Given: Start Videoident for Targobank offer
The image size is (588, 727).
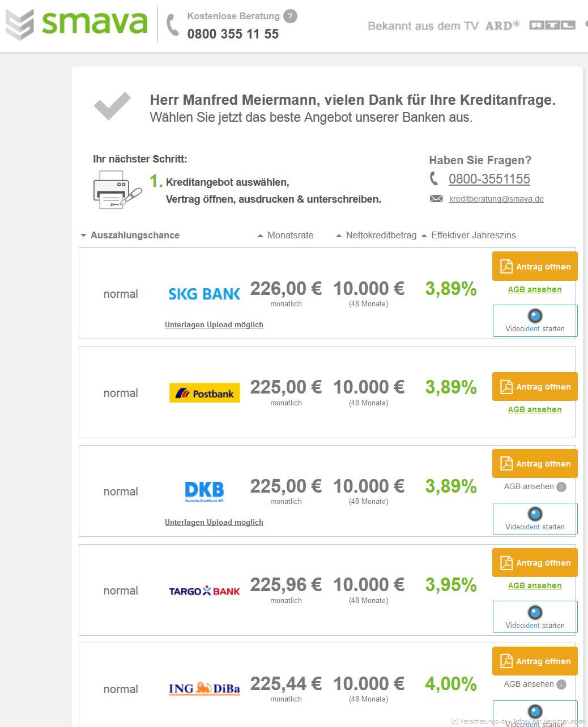Looking at the screenshot, I should [535, 617].
